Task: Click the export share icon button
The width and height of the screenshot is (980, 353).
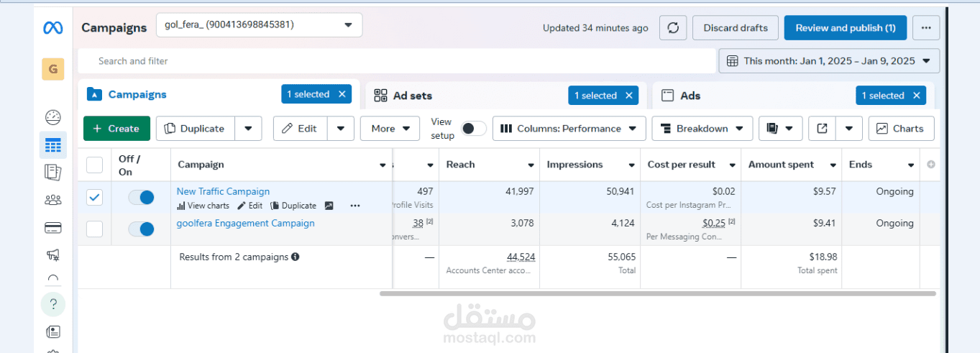Action: 823,129
